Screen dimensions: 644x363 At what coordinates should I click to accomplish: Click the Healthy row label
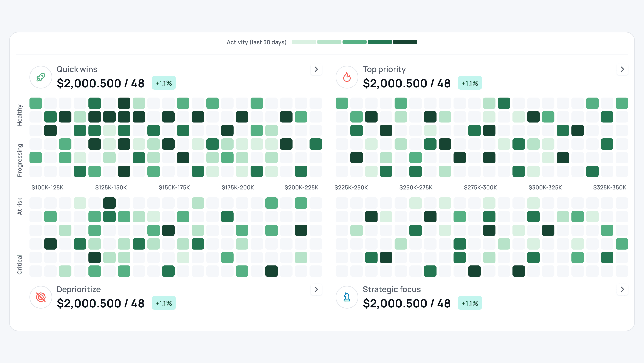point(19,115)
